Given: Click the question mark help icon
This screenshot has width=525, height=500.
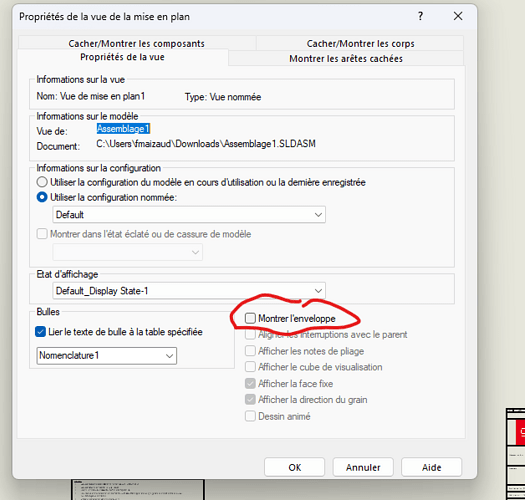Looking at the screenshot, I should point(420,16).
